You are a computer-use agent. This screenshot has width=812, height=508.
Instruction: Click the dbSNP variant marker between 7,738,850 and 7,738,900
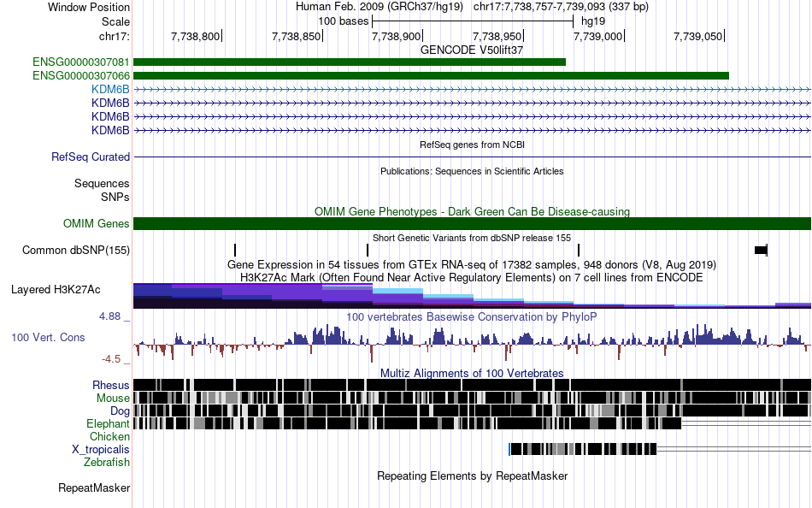[x=368, y=250]
